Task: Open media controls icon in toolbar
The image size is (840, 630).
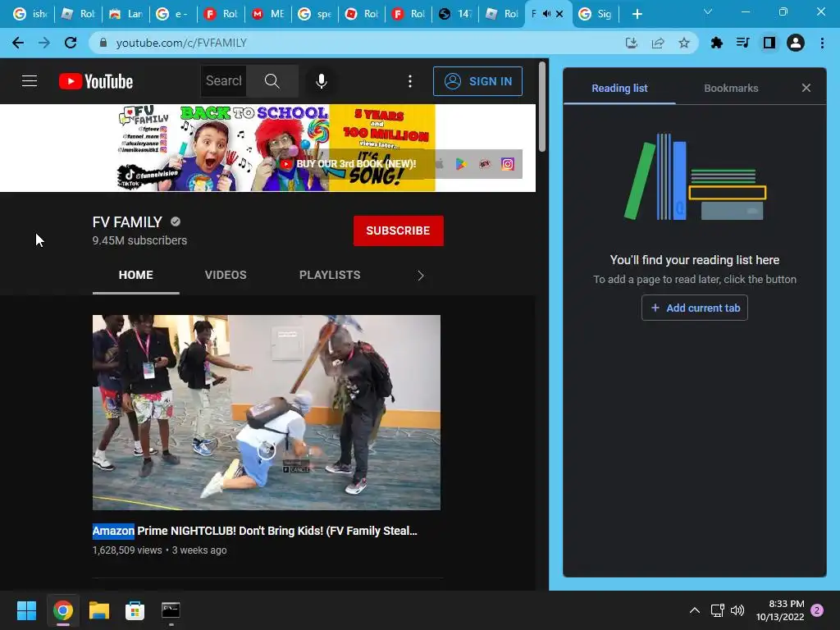Action: coord(743,43)
